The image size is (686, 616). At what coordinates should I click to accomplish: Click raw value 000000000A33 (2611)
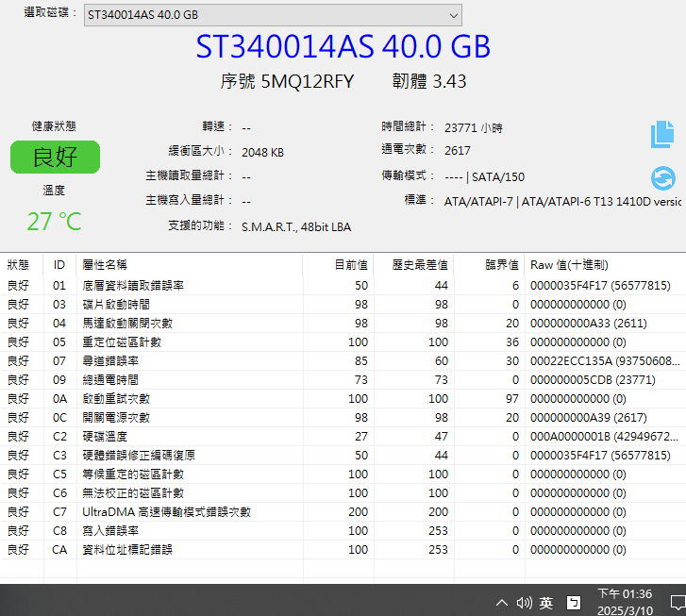point(589,324)
